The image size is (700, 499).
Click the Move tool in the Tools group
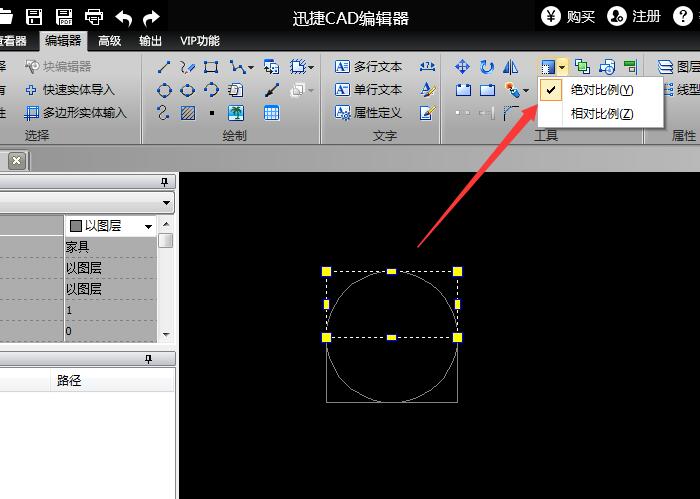pyautogui.click(x=462, y=67)
